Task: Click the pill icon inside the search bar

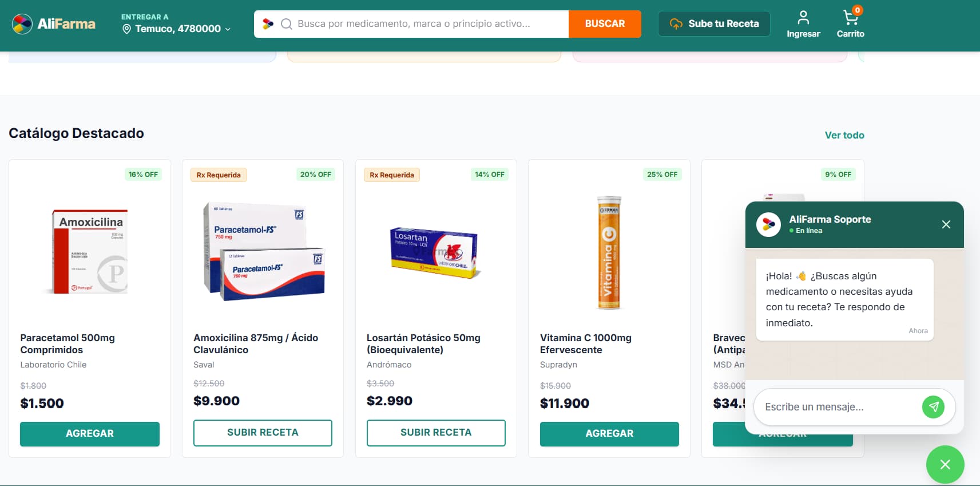Action: (268, 23)
